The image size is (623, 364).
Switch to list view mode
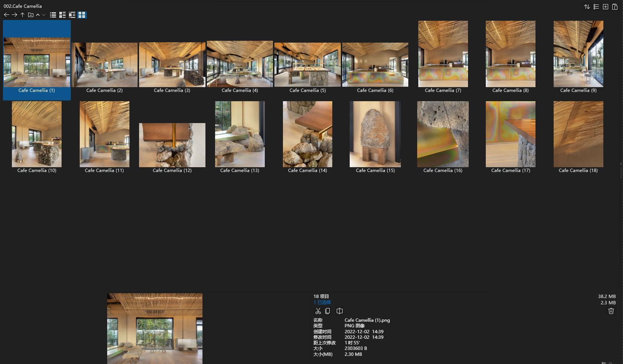[x=53, y=15]
